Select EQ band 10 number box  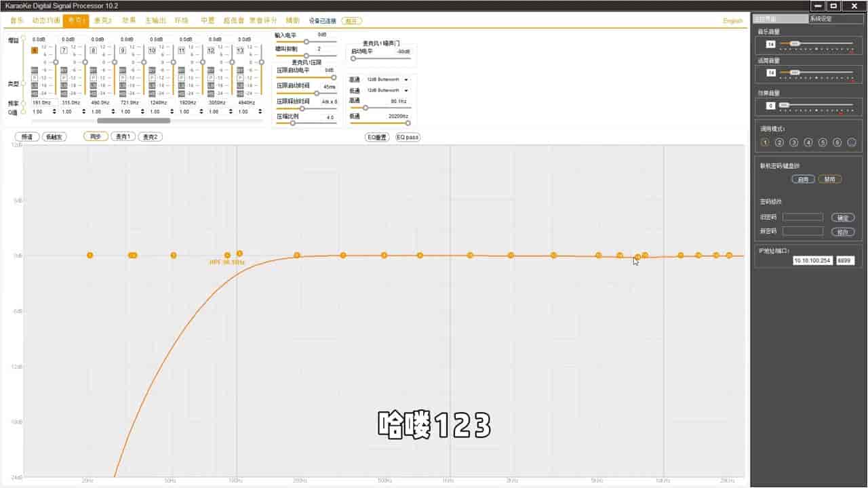click(x=152, y=50)
